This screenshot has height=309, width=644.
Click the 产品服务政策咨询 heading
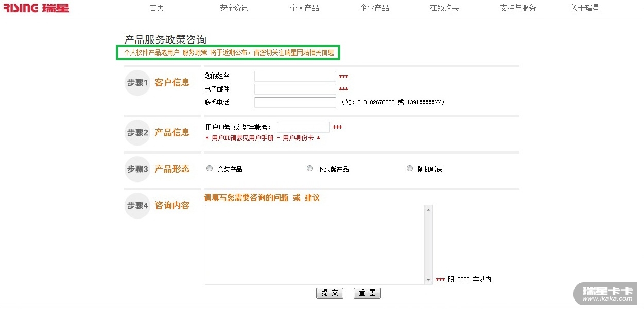coord(165,40)
